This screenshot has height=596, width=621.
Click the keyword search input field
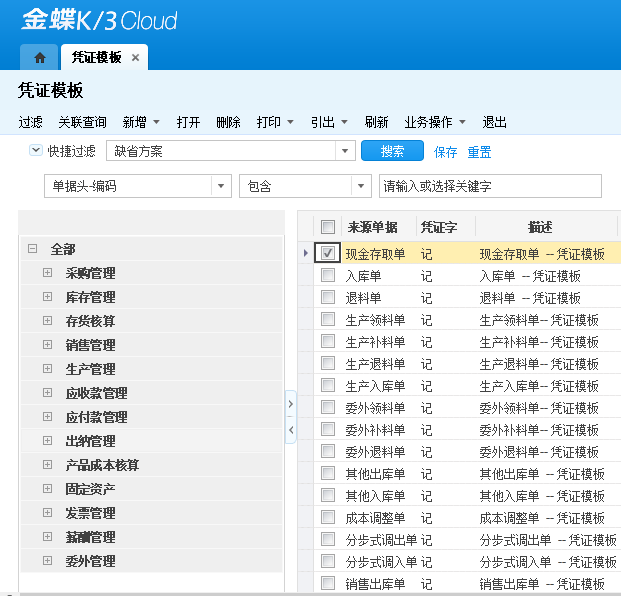tap(490, 186)
